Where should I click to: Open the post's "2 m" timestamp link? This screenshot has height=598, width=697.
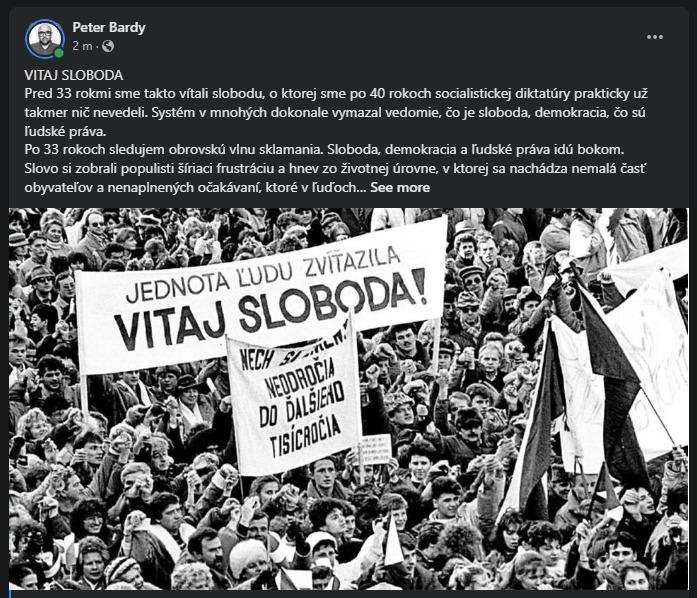click(x=82, y=46)
